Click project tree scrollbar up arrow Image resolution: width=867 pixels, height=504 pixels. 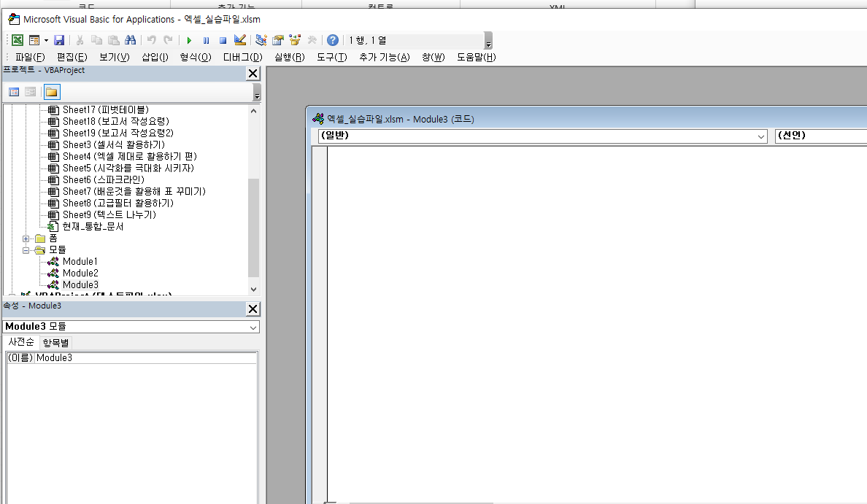[254, 111]
